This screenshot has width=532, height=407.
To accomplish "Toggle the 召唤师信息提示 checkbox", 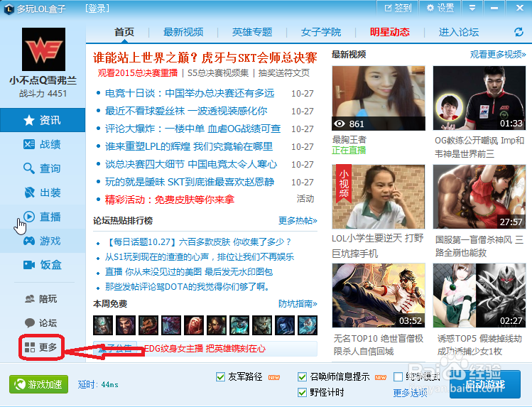I will (302, 377).
